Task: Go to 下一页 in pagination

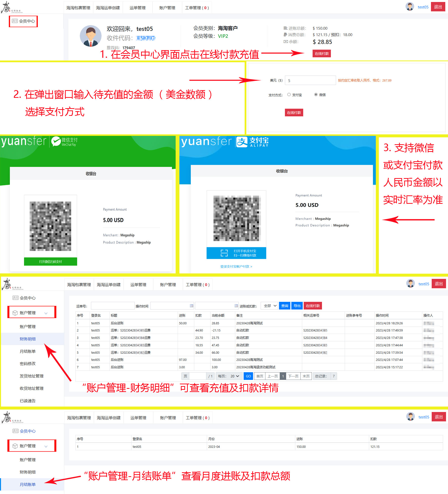Action: click(x=293, y=376)
